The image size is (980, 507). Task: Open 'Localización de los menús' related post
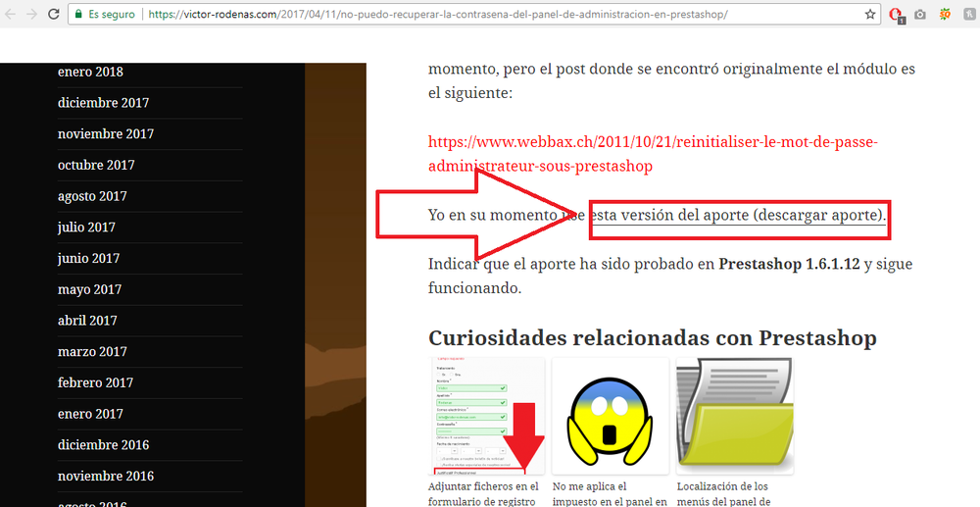coord(725,494)
